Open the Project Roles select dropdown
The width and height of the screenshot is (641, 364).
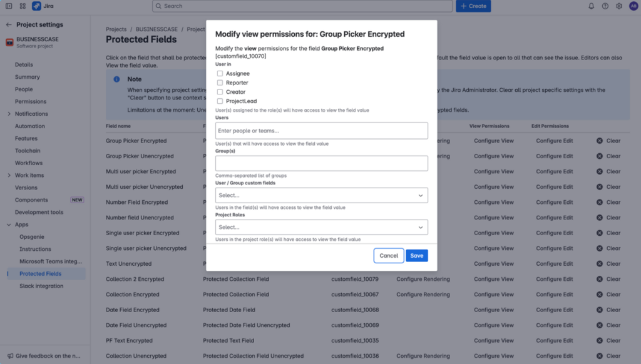click(321, 228)
